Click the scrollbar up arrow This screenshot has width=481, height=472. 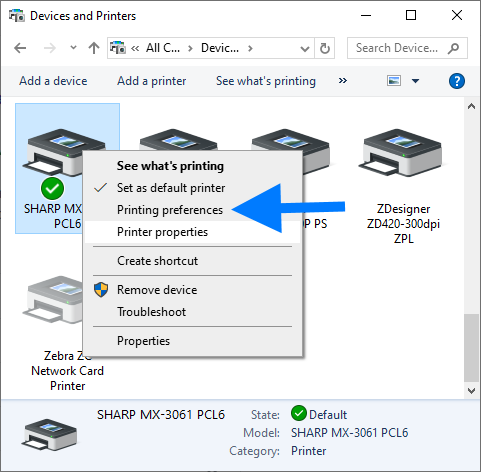click(471, 106)
